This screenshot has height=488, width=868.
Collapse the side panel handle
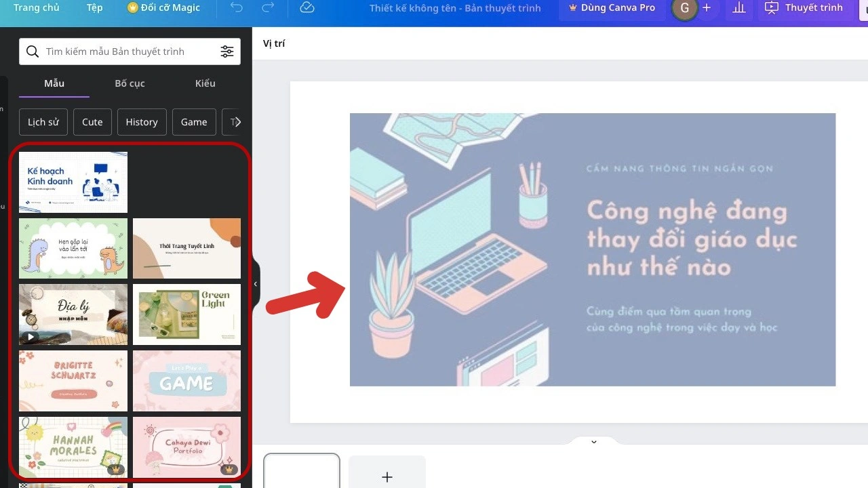256,284
